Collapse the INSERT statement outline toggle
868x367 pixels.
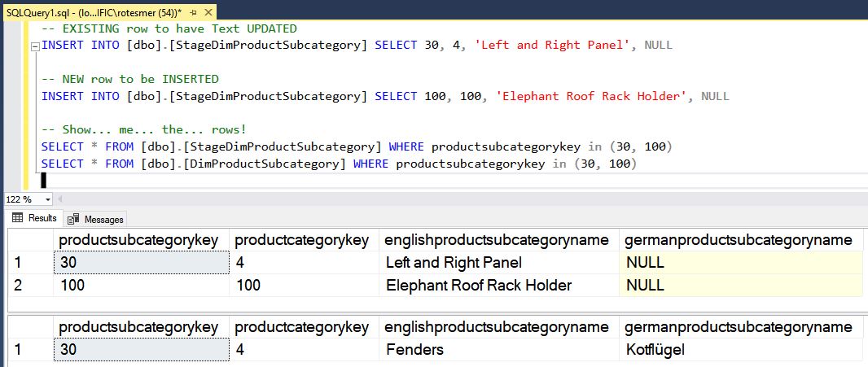pyautogui.click(x=34, y=46)
